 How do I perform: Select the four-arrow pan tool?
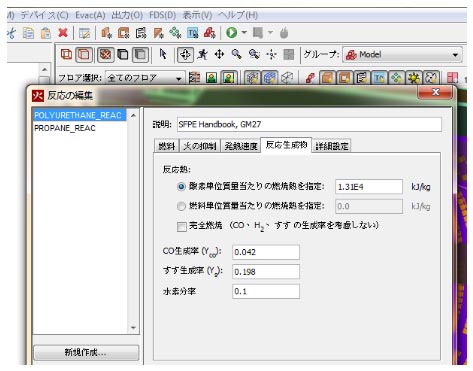click(x=219, y=54)
